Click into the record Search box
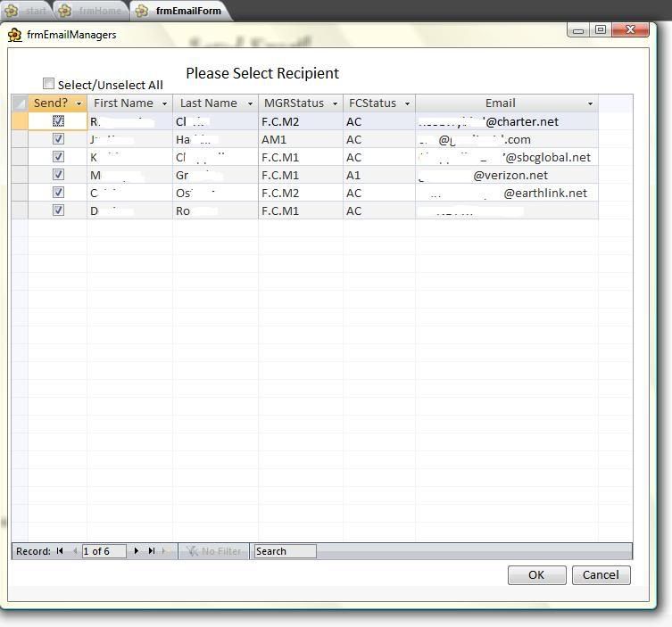The width and height of the screenshot is (672, 627). pyautogui.click(x=285, y=551)
